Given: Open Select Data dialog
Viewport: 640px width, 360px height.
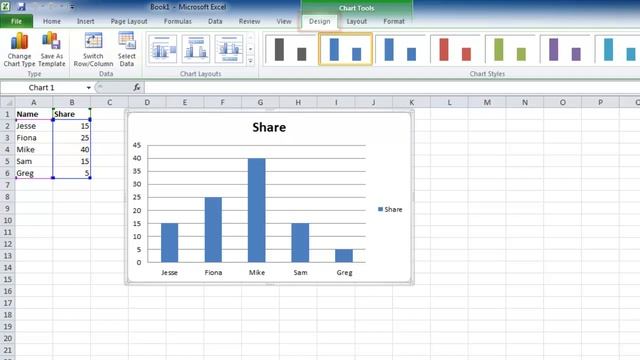Looking at the screenshot, I should 127,49.
